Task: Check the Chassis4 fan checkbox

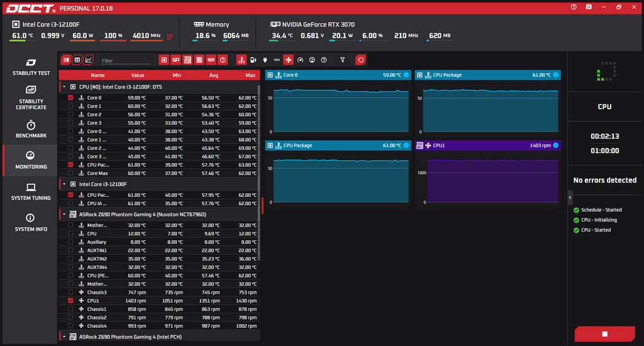Action: 70,326
